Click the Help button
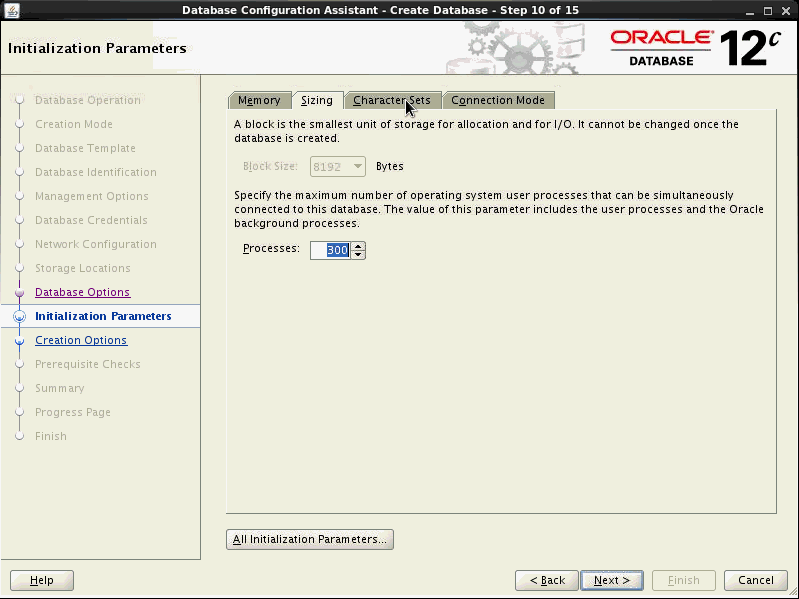This screenshot has width=799, height=599. point(42,580)
